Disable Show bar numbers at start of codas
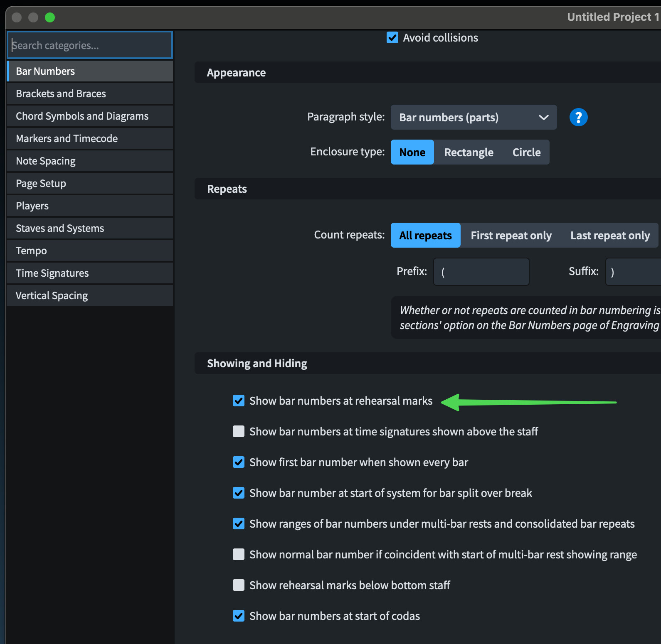661x644 pixels. (239, 616)
